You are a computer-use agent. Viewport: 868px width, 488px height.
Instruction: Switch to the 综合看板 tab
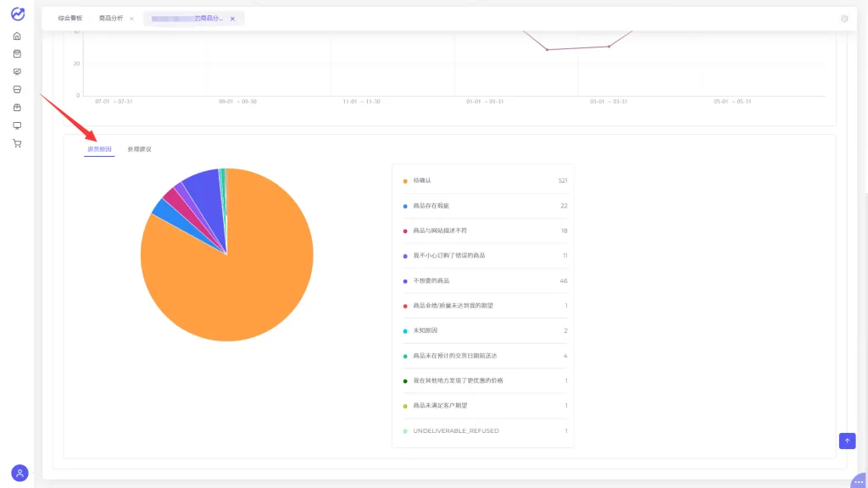[70, 19]
